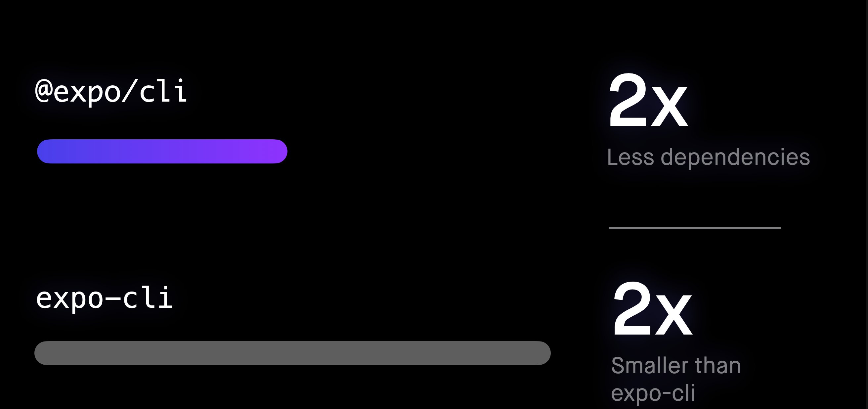Click the "2x" stat above "Less dependencies"
The width and height of the screenshot is (868, 409).
[648, 101]
